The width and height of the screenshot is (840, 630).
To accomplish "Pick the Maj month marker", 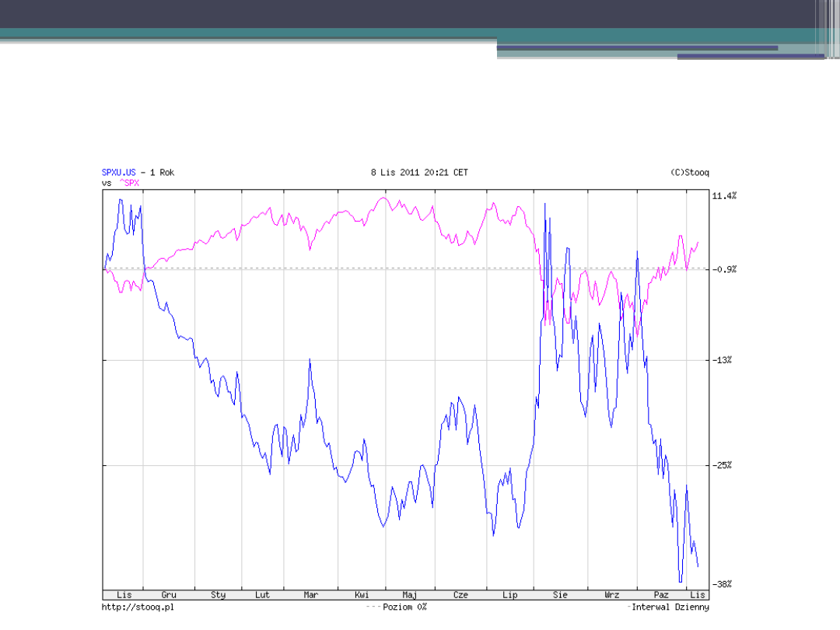I will point(410,595).
